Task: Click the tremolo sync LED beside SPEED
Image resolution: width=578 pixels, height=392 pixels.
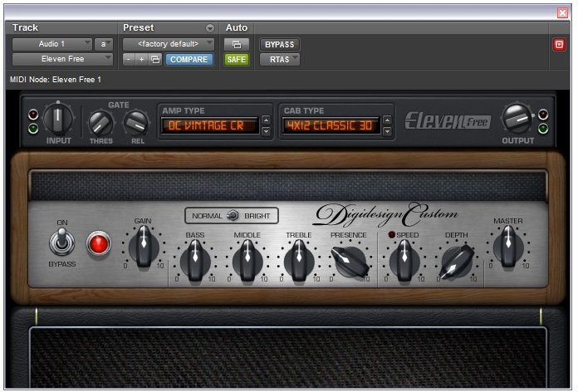Action: (x=391, y=234)
